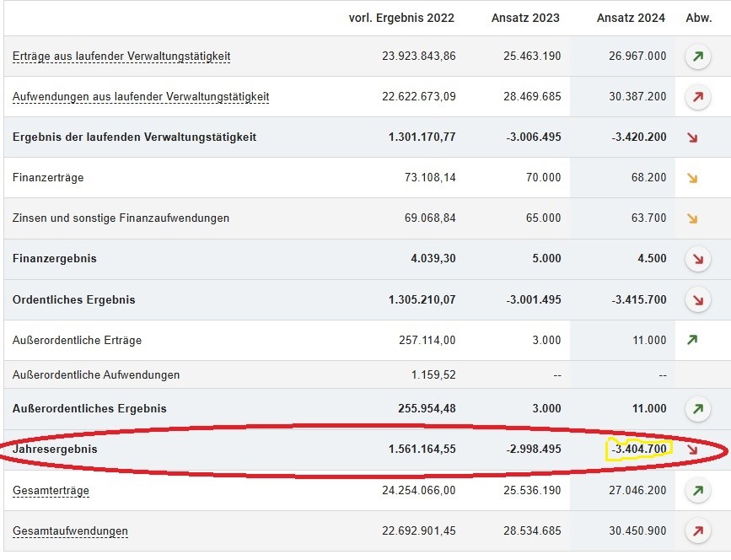The height and width of the screenshot is (560, 731).
Task: Select the Außerordentliche Aufwendungen label
Action: coord(96,375)
